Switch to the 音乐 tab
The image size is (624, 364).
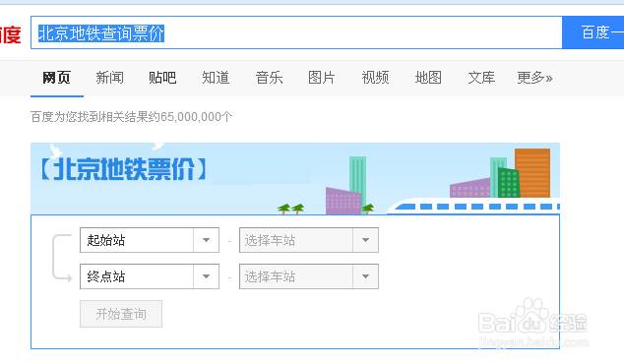(x=269, y=77)
